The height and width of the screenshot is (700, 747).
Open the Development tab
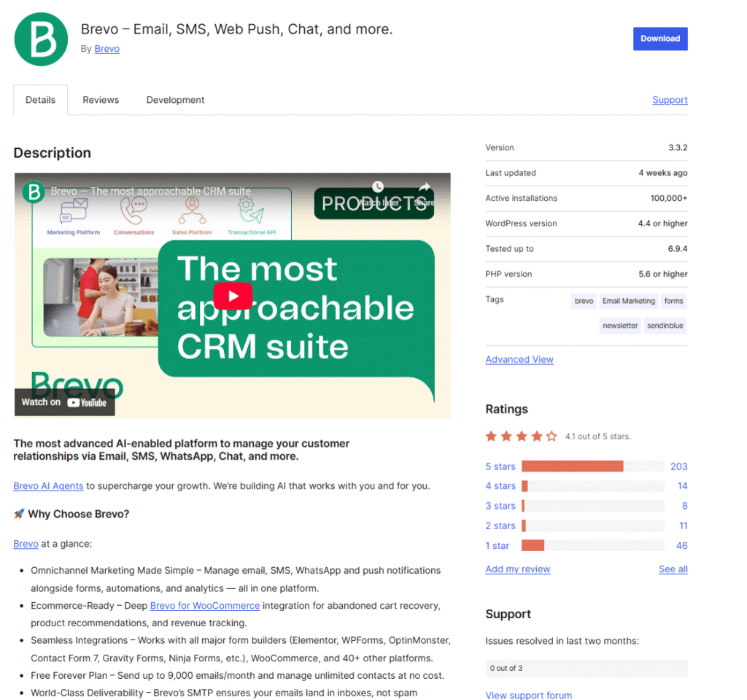(x=175, y=99)
